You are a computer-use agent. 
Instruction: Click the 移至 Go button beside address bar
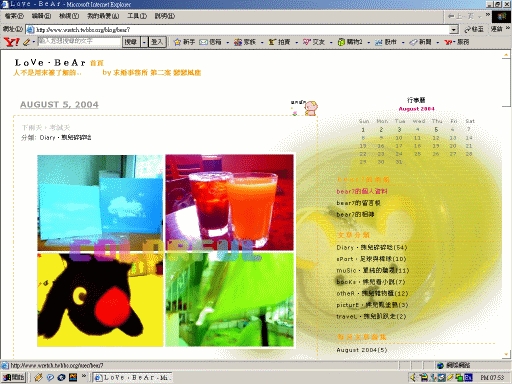coord(474,29)
